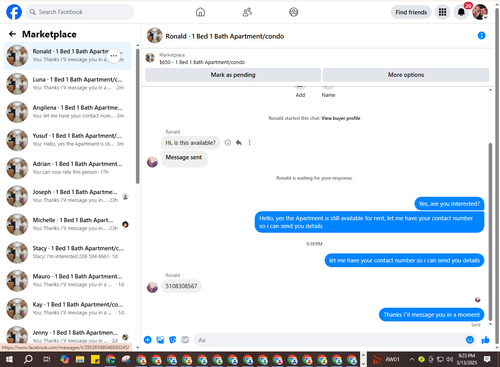Click the message '5108308567'
The image size is (500, 367).
(181, 286)
